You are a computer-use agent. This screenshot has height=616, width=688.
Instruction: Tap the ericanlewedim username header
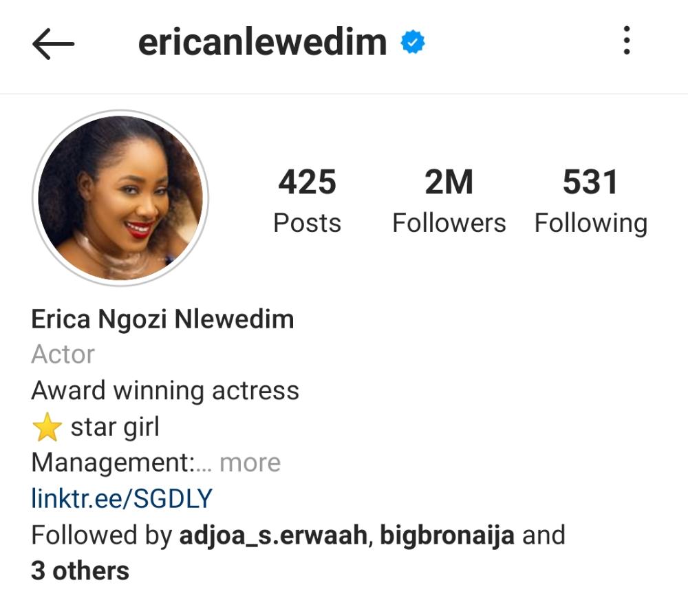pos(262,42)
